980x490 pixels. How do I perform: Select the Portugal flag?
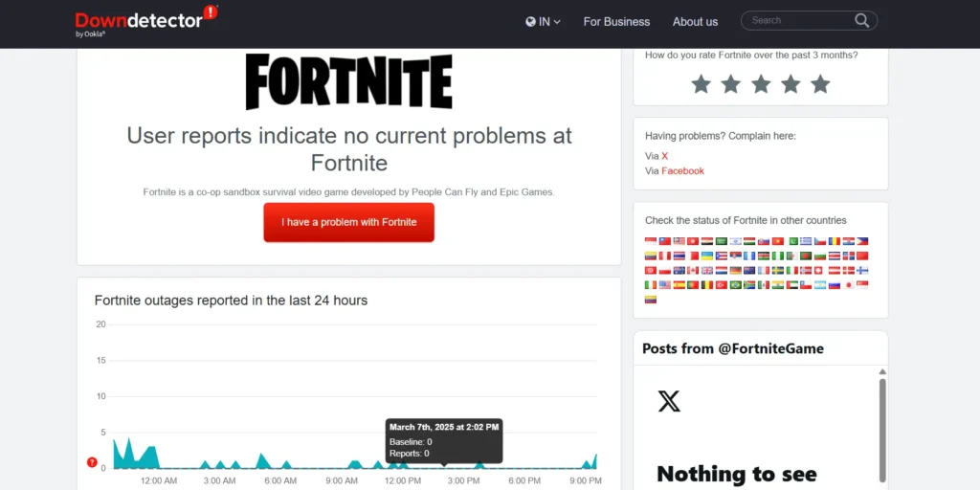(693, 285)
